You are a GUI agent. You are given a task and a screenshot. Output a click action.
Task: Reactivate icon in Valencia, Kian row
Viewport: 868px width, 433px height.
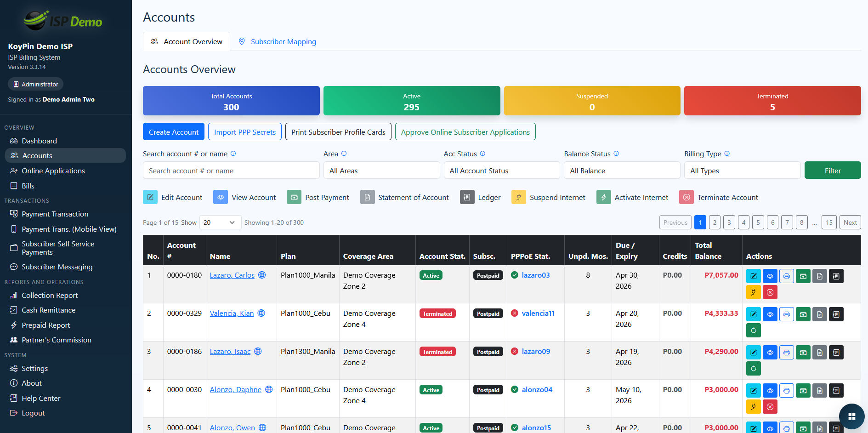754,330
